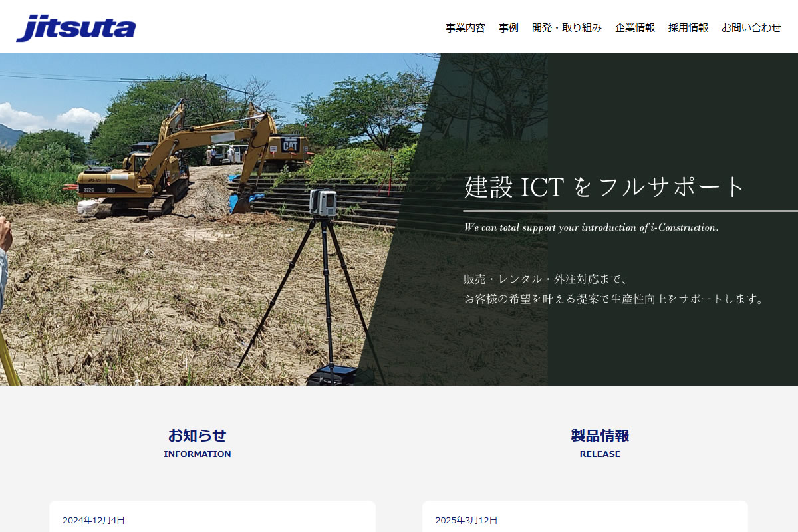Click the 生産性向上をサポートします sentence

click(x=614, y=299)
